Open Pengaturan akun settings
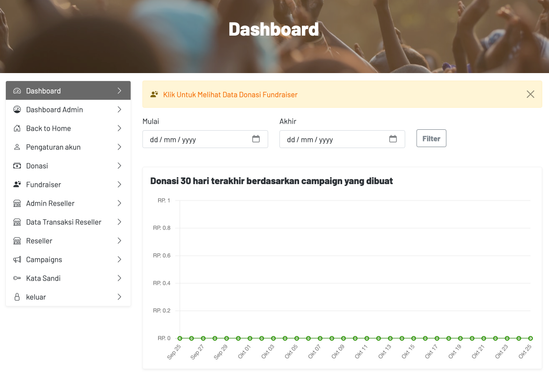 pos(68,147)
